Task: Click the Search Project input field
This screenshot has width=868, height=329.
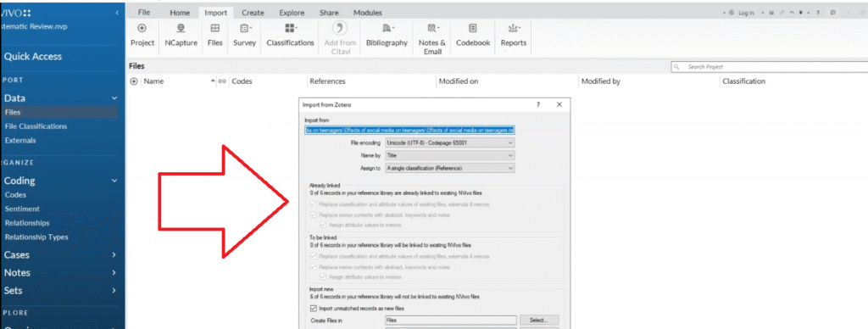Action: click(770, 67)
